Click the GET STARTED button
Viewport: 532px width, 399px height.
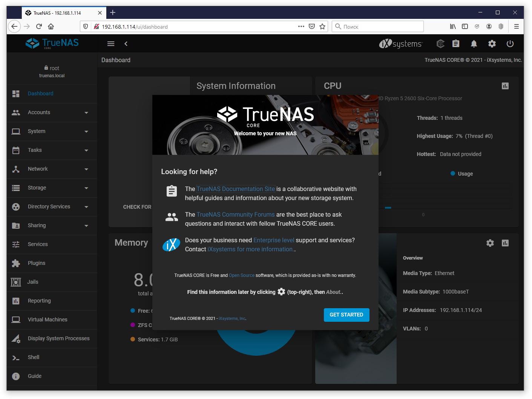click(346, 315)
